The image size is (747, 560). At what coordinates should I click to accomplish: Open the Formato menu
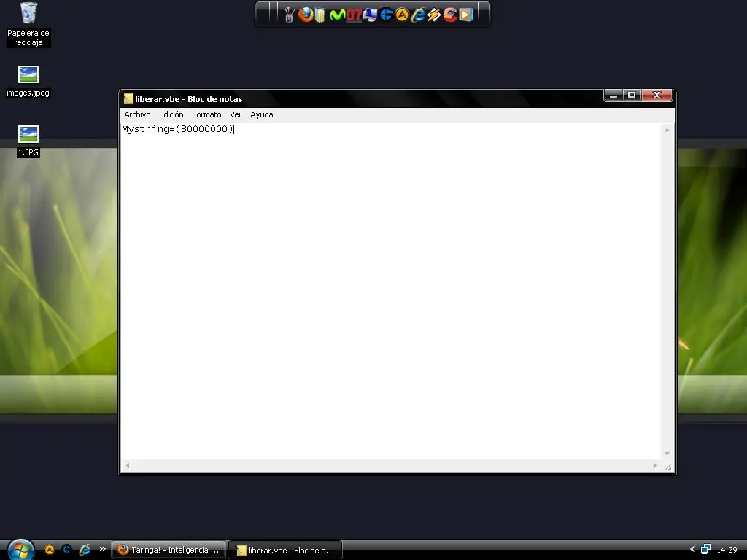click(x=206, y=114)
